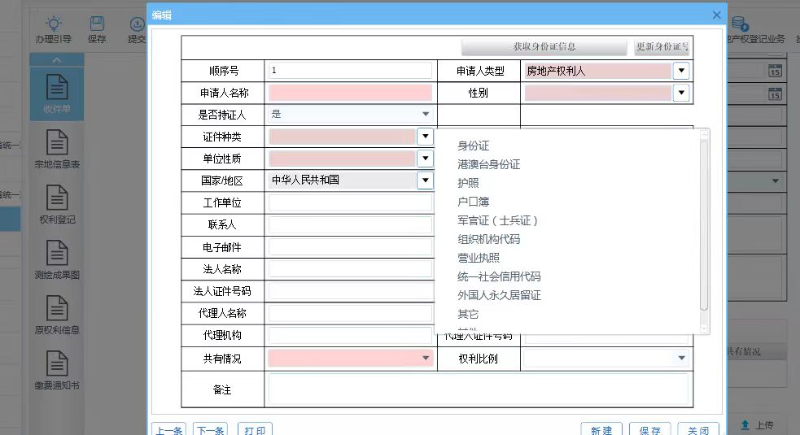The height and width of the screenshot is (435, 800).
Task: Select 身份证 from the dropdown list
Action: tap(473, 146)
